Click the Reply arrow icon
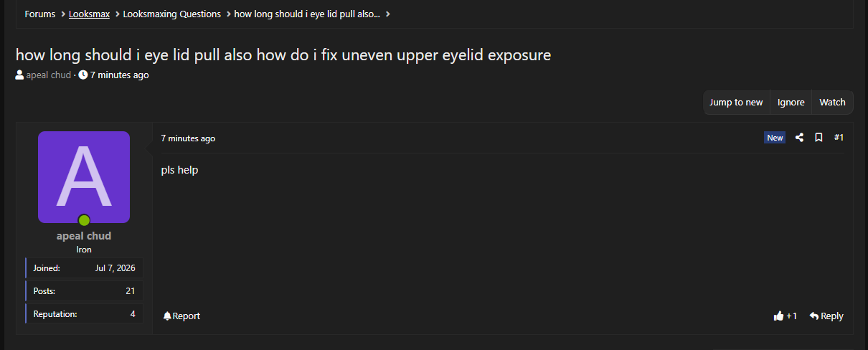Viewport: 868px width, 350px height. 814,316
